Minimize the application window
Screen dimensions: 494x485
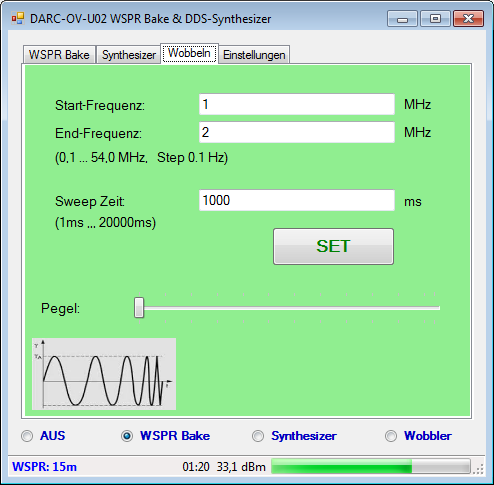pos(402,18)
